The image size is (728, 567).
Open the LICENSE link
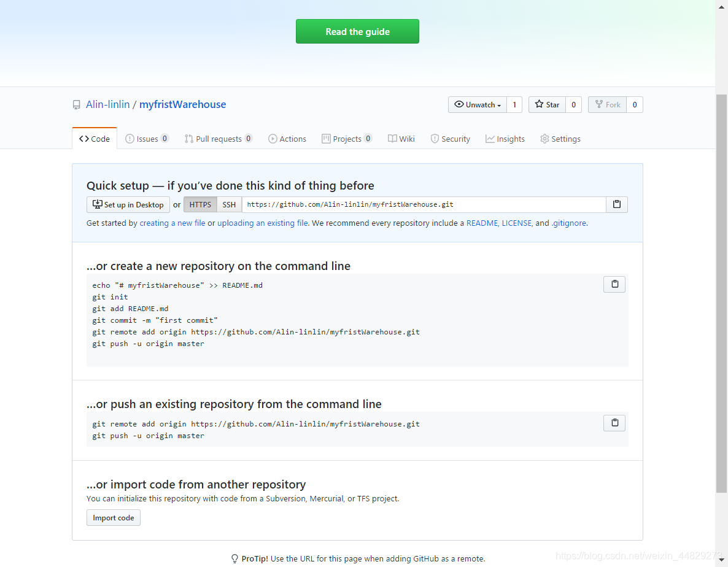pos(516,223)
